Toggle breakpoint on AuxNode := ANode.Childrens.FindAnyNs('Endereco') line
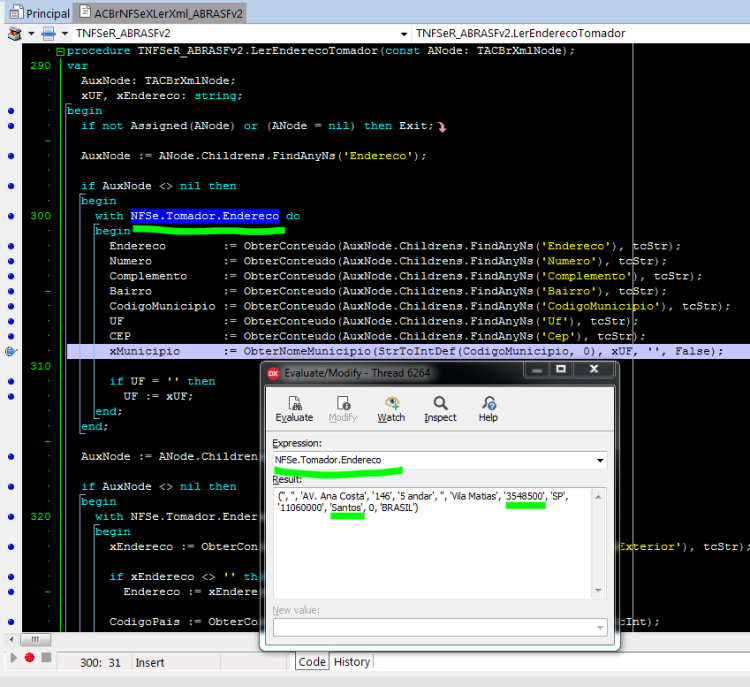Image resolution: width=750 pixels, height=687 pixels. [11, 156]
